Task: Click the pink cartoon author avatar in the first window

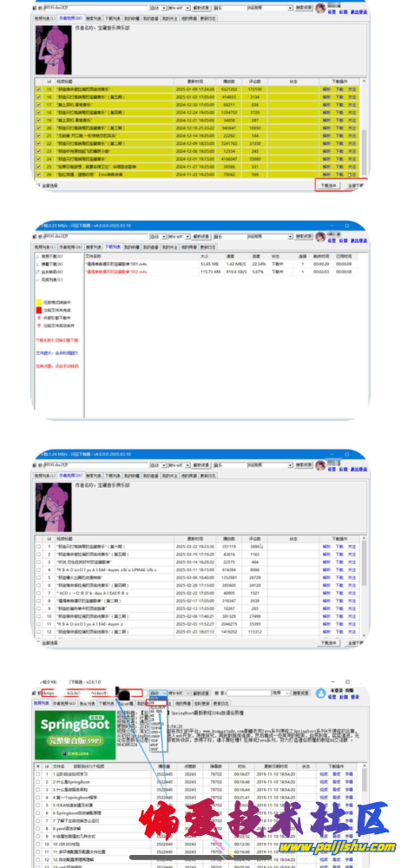Action: click(54, 49)
